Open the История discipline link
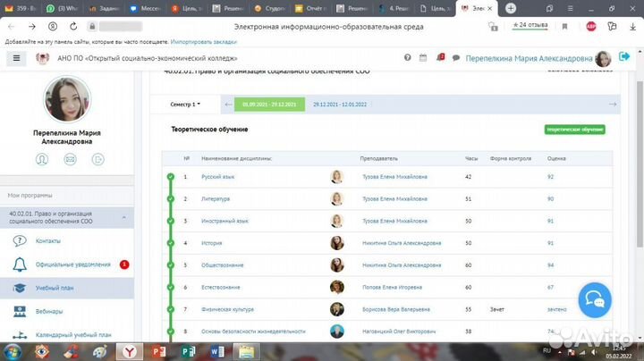The image size is (644, 361). click(211, 243)
